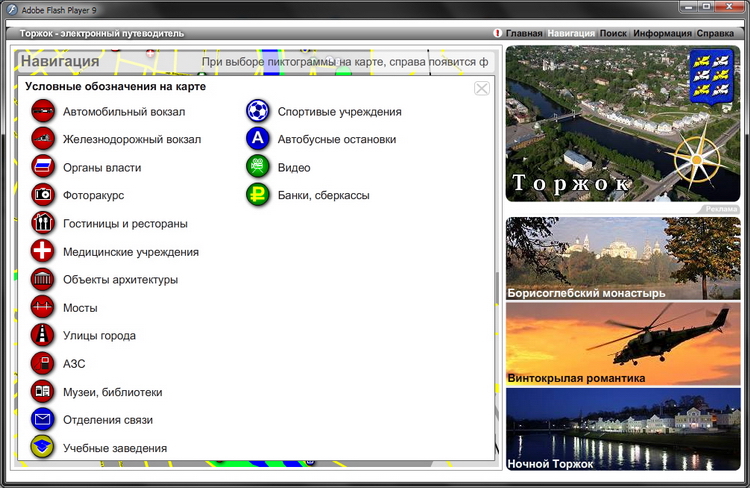Click the Органы власти flag icon
The height and width of the screenshot is (488, 750).
tap(42, 167)
